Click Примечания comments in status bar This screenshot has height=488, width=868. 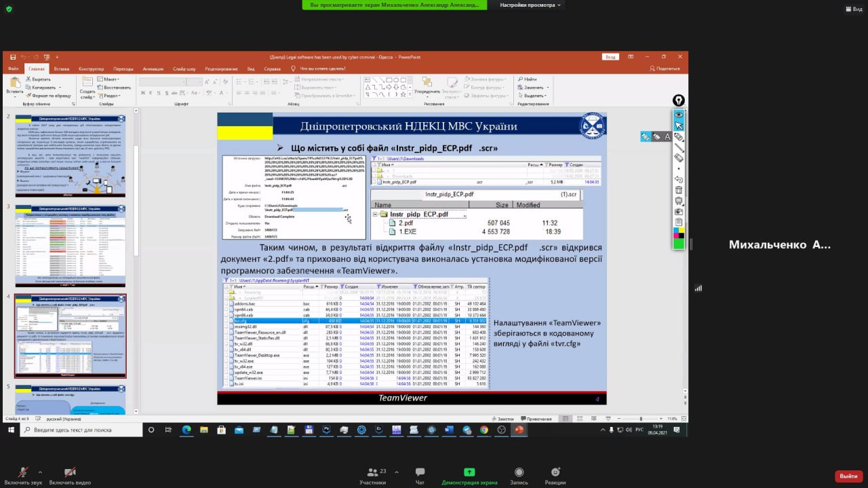pyautogui.click(x=536, y=419)
